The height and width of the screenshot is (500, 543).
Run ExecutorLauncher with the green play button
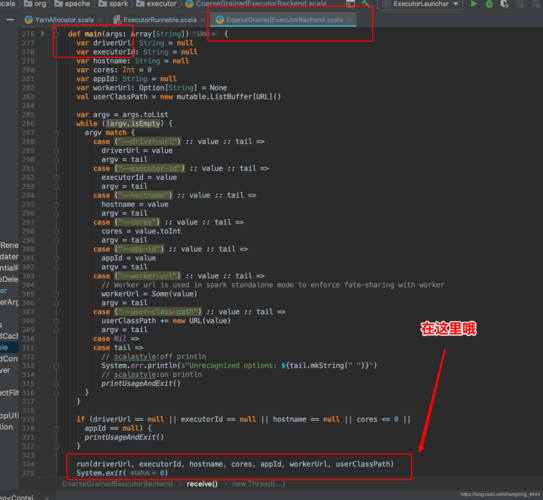click(x=474, y=4)
